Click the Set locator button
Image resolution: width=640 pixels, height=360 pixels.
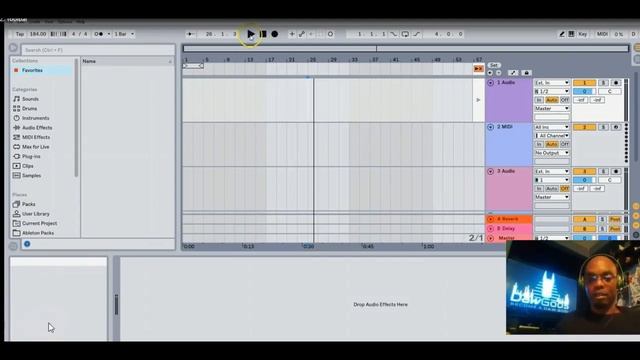(x=493, y=65)
